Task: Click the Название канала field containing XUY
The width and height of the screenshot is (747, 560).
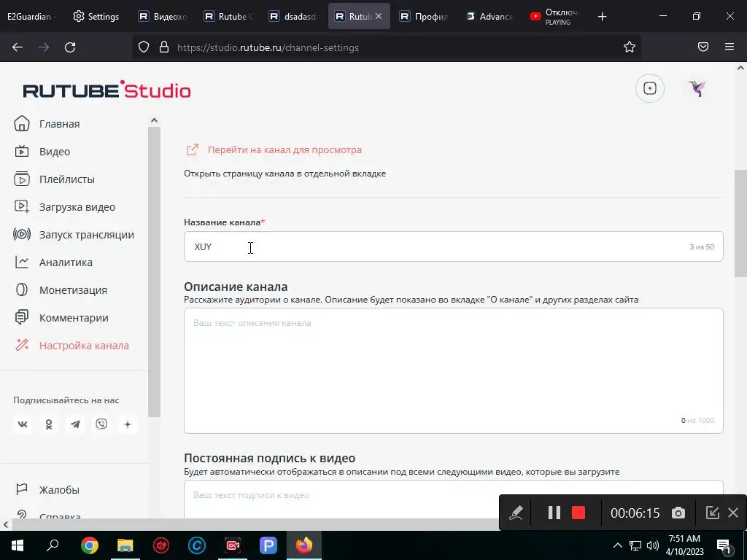Action: pyautogui.click(x=454, y=246)
